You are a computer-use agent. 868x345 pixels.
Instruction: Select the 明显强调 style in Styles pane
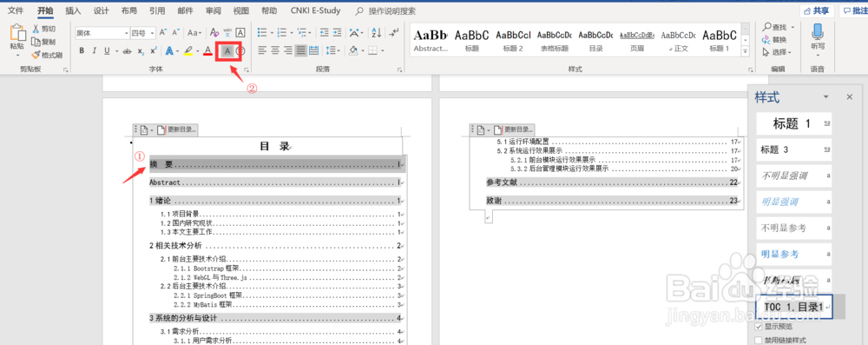[794, 202]
